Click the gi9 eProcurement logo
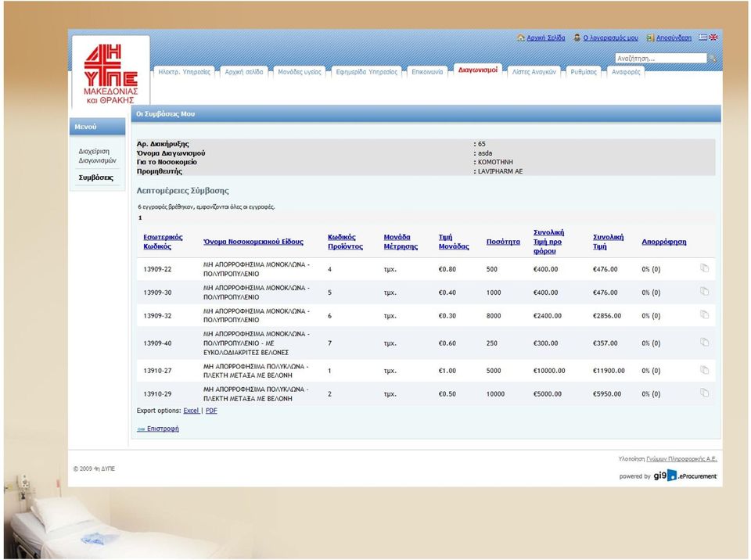Screen dimensions: 751x560 coord(685,476)
